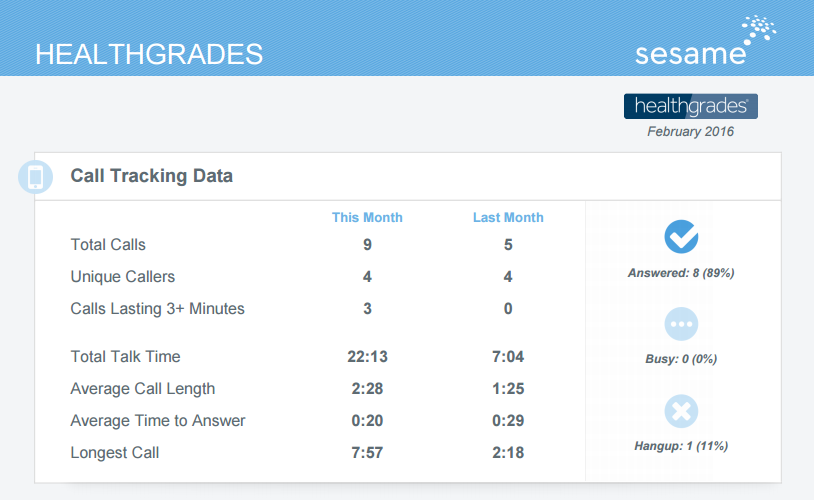Click the Call Tracking Data heading

coord(152,176)
